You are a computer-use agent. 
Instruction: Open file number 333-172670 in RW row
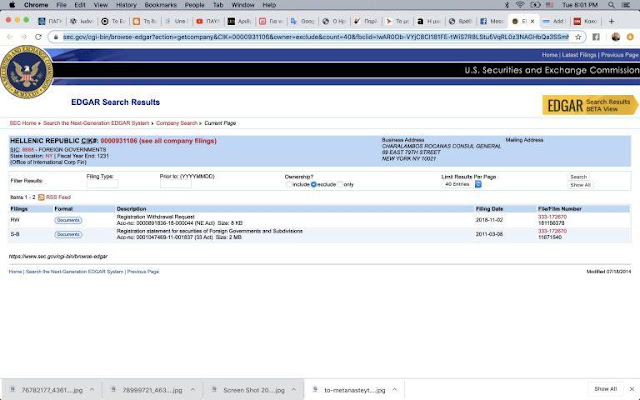(552, 217)
